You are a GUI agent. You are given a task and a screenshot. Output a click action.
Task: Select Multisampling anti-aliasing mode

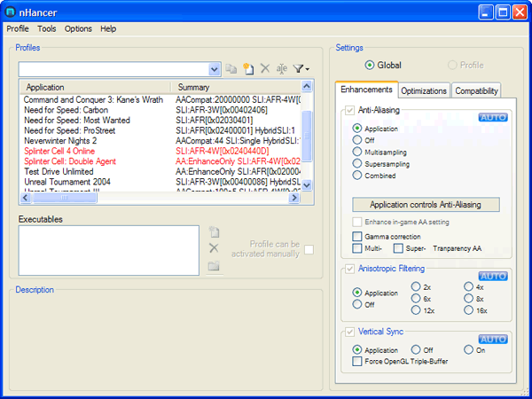[x=357, y=152]
